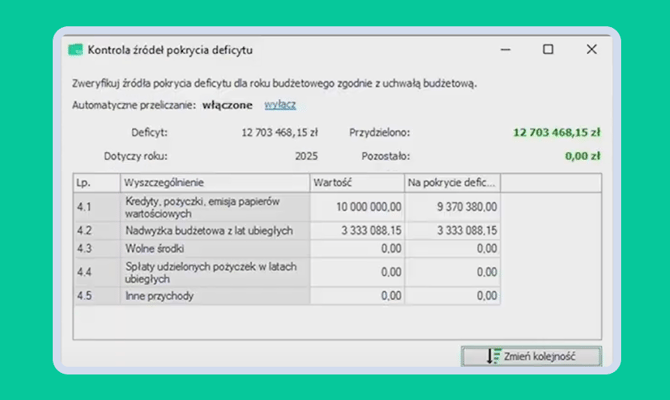670x400 pixels.
Task: Select the 'Nadwyżka budżetowa z lat ubiegłych' row
Action: pos(214,230)
